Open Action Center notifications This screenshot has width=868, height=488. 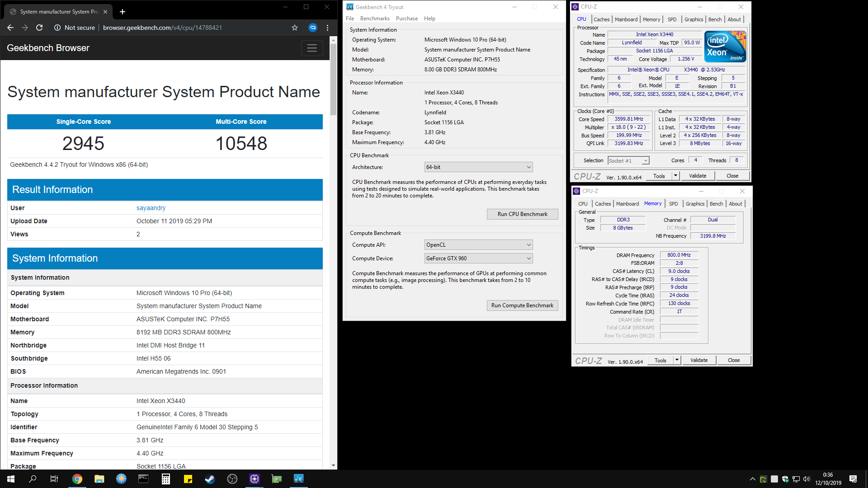click(853, 479)
